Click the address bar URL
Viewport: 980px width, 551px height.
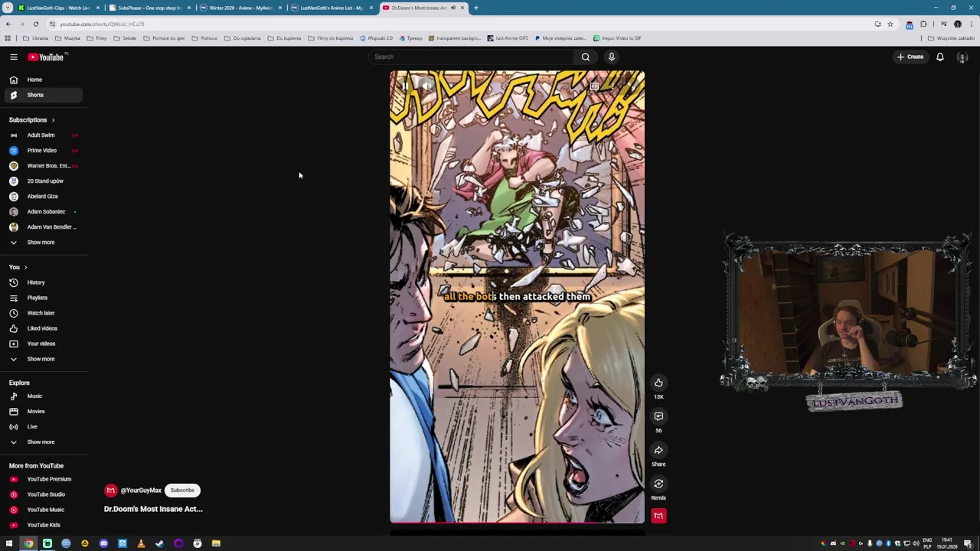point(101,24)
